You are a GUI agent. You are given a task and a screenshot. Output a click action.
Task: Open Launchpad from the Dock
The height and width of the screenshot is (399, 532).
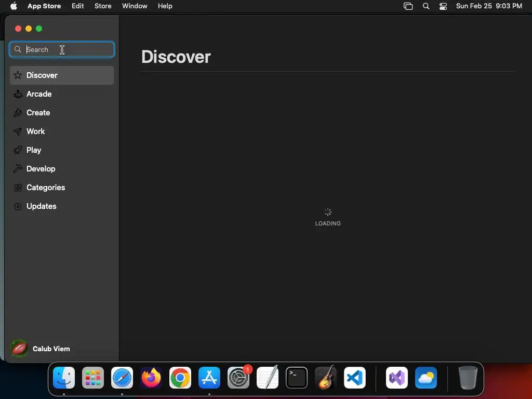pos(93,378)
